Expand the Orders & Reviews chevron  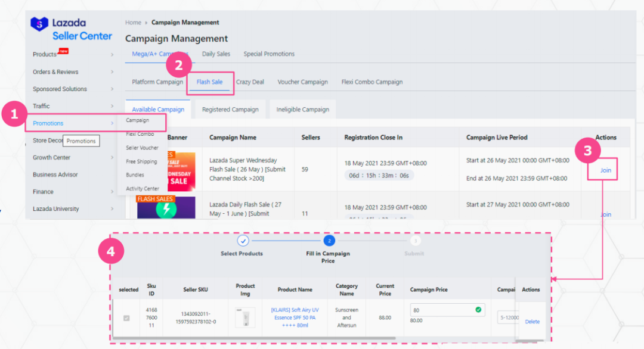click(x=112, y=72)
